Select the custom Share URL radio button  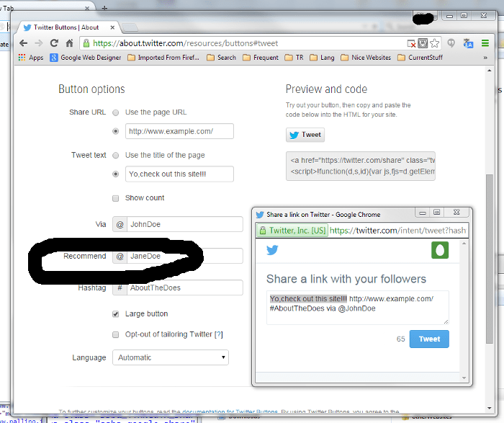[x=116, y=131]
